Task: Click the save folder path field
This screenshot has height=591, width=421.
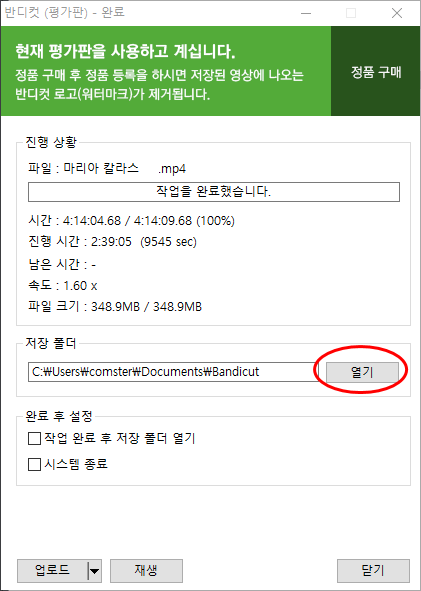Action: (173, 372)
